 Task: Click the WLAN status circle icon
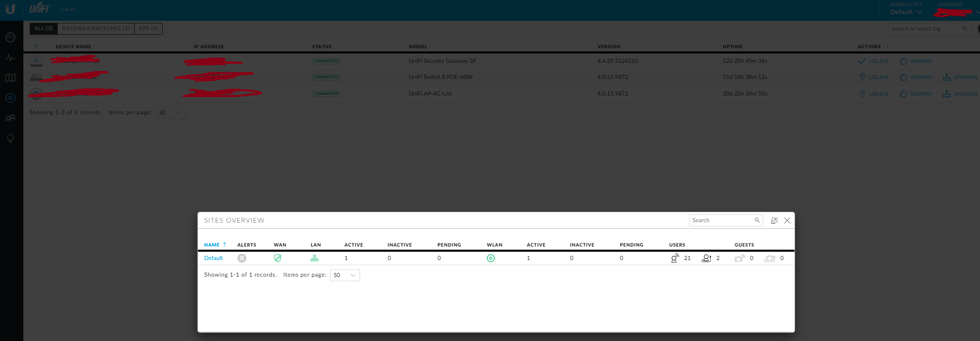491,258
